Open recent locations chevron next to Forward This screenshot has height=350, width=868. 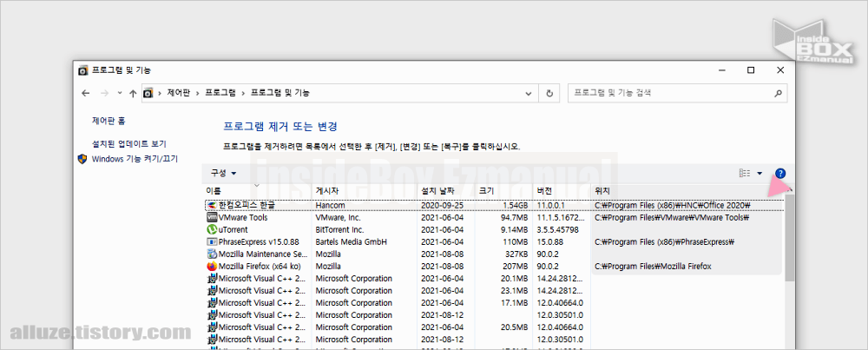(x=120, y=94)
